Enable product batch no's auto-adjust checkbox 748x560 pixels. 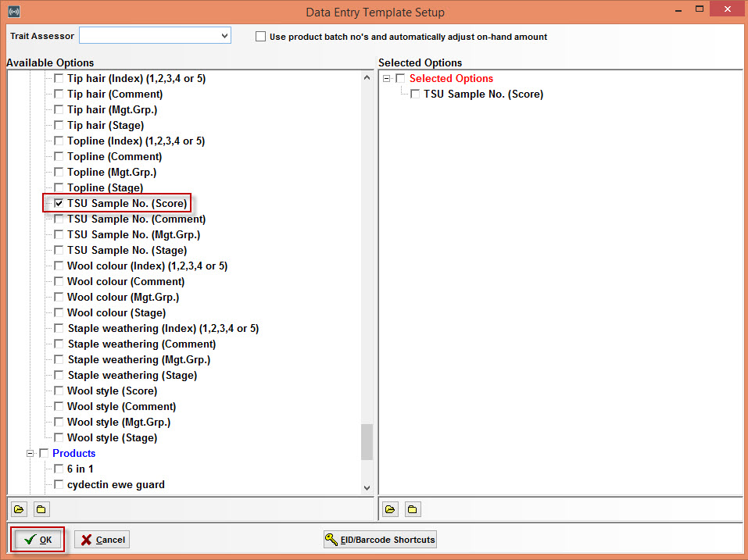click(260, 36)
